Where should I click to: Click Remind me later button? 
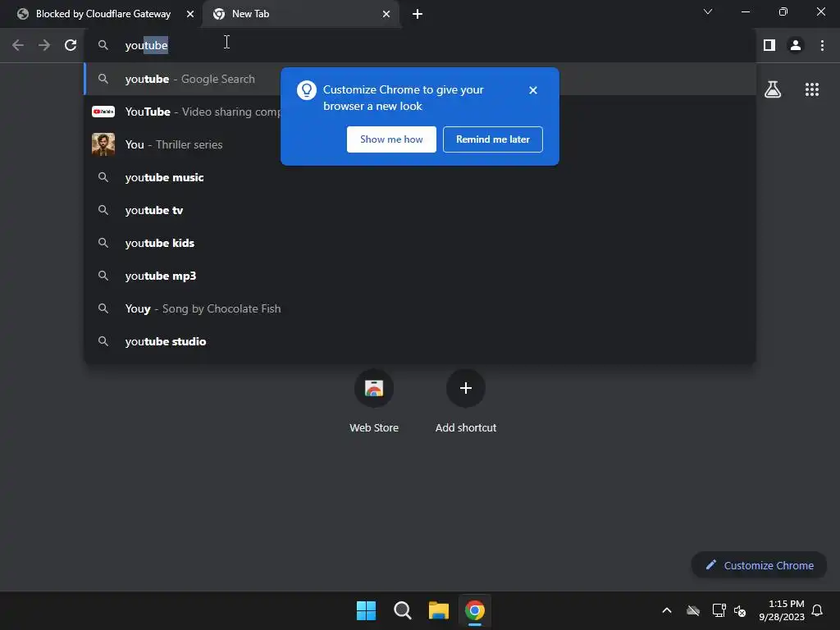(492, 139)
